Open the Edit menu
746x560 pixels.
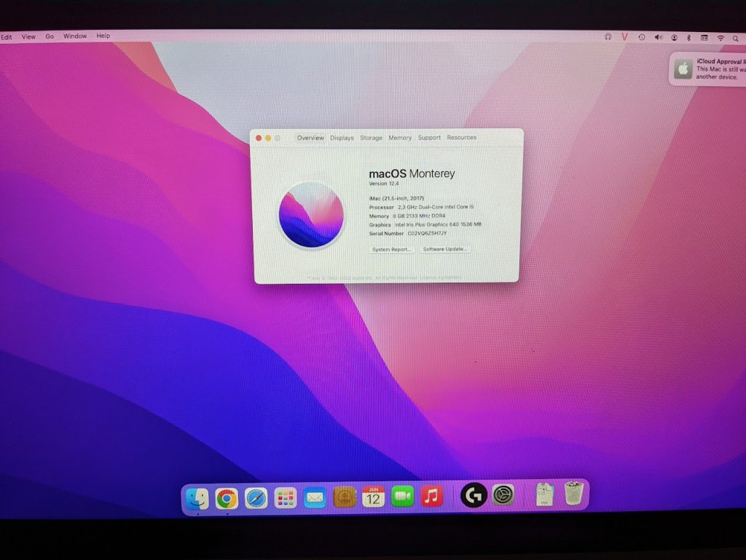[6, 36]
